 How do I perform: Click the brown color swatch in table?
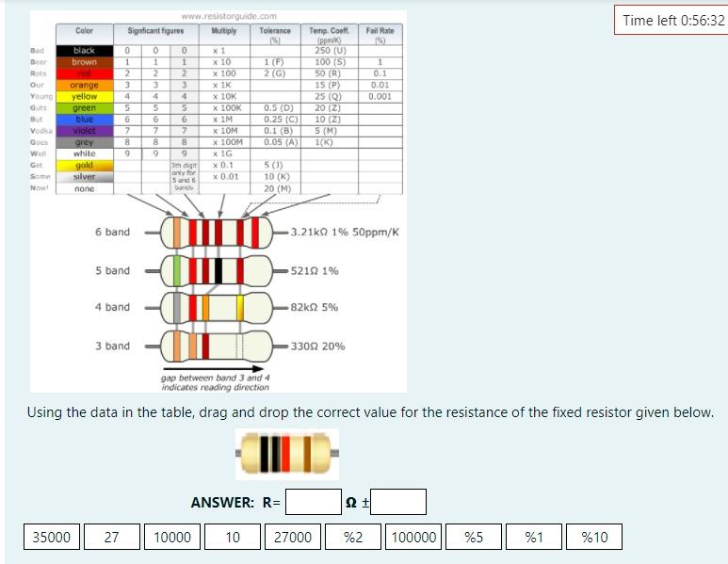pos(85,62)
